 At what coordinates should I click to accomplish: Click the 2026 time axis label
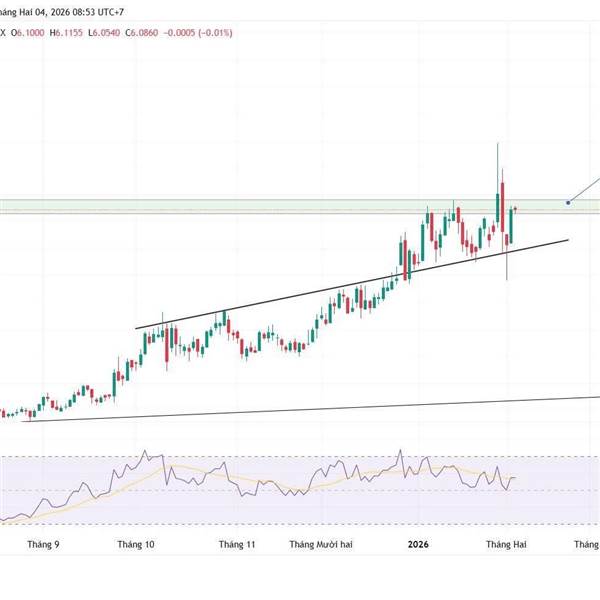(x=418, y=544)
